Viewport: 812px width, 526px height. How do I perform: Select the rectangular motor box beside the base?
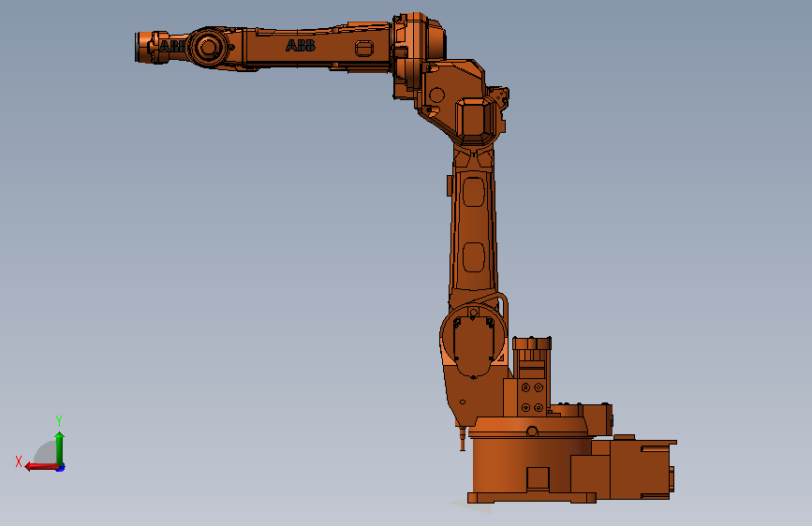click(x=642, y=470)
